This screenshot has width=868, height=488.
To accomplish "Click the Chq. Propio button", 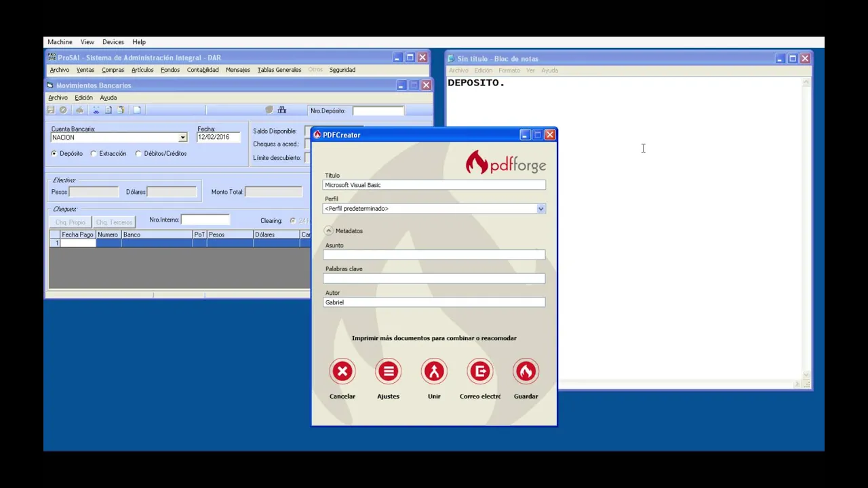I will [71, 222].
